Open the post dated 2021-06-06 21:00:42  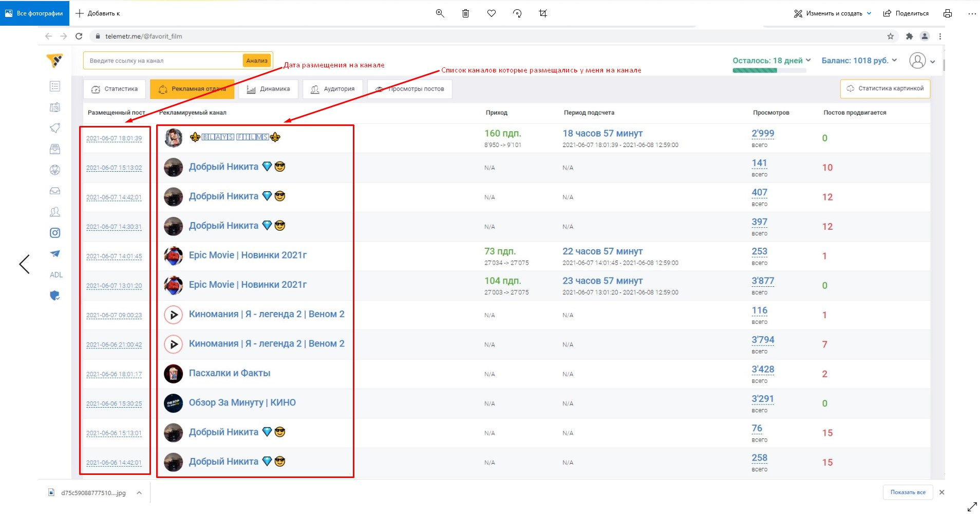coord(114,345)
